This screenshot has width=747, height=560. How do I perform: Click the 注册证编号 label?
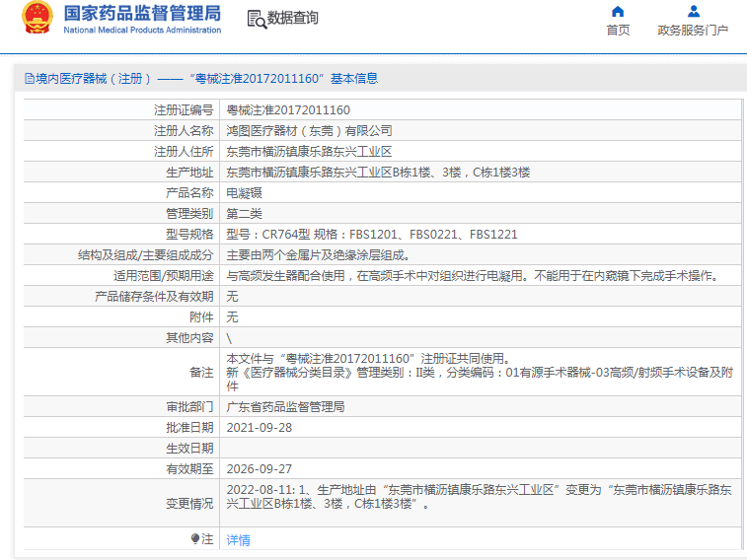coord(184,109)
